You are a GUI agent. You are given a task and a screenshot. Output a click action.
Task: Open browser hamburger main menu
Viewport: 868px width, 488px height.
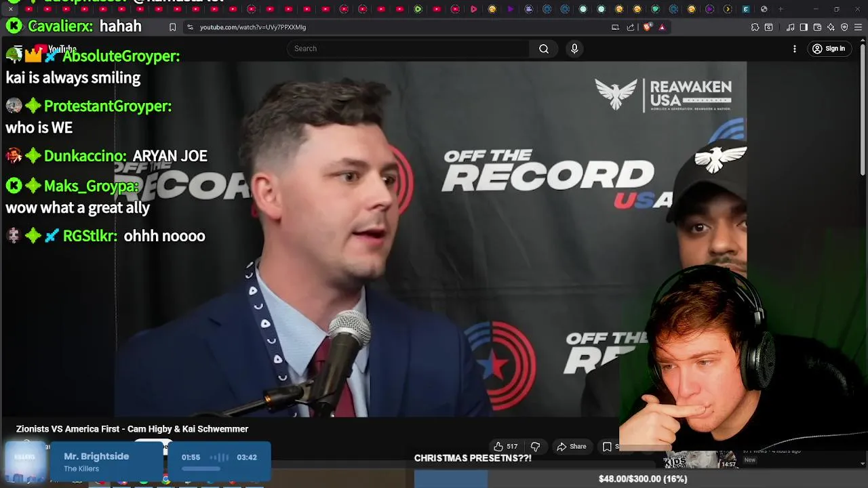pos(858,27)
